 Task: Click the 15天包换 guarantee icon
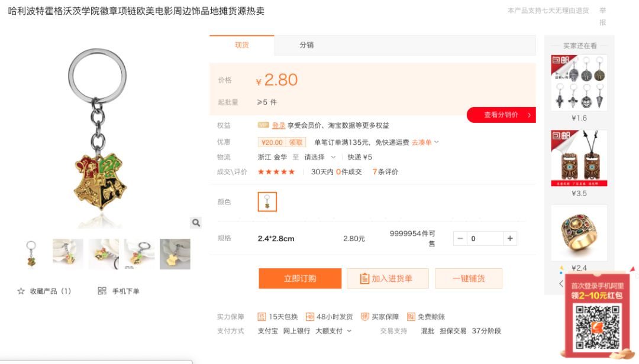coord(262,317)
